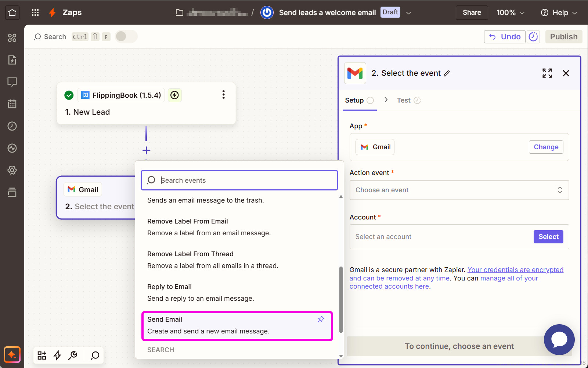Click Select to choose an account
The height and width of the screenshot is (368, 588).
tap(548, 237)
